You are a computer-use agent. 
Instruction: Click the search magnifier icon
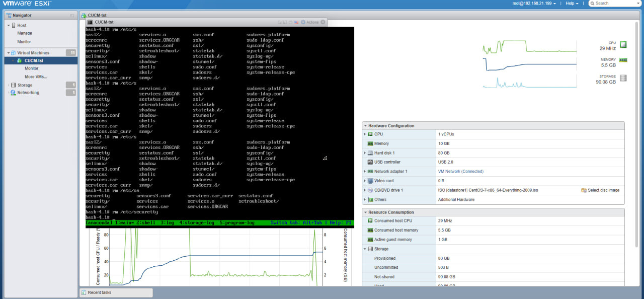coord(592,4)
